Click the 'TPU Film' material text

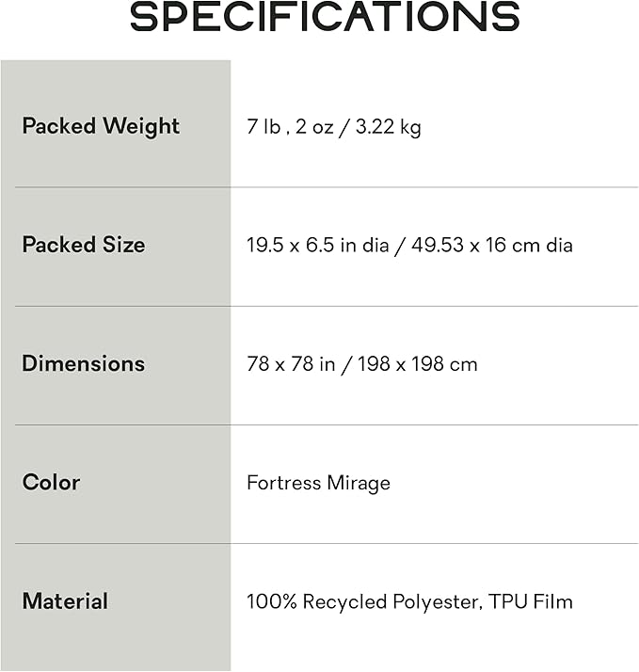(531, 601)
